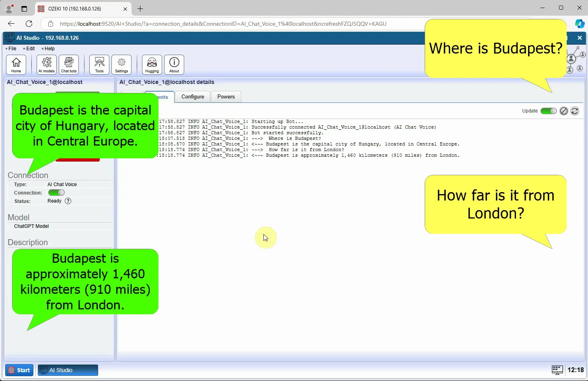
Task: Click log line 'How far is it from London?'
Action: [306, 150]
